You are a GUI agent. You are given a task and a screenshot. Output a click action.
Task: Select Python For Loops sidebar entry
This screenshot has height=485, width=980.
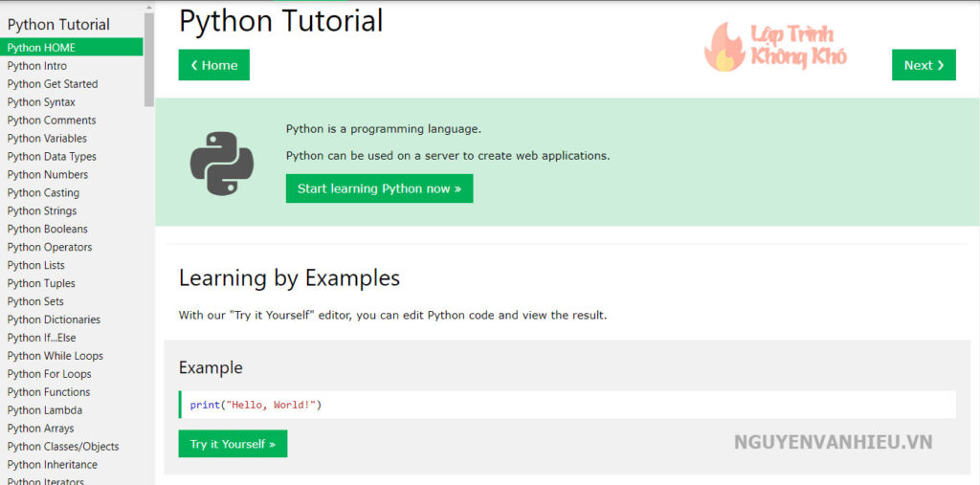pyautogui.click(x=49, y=374)
